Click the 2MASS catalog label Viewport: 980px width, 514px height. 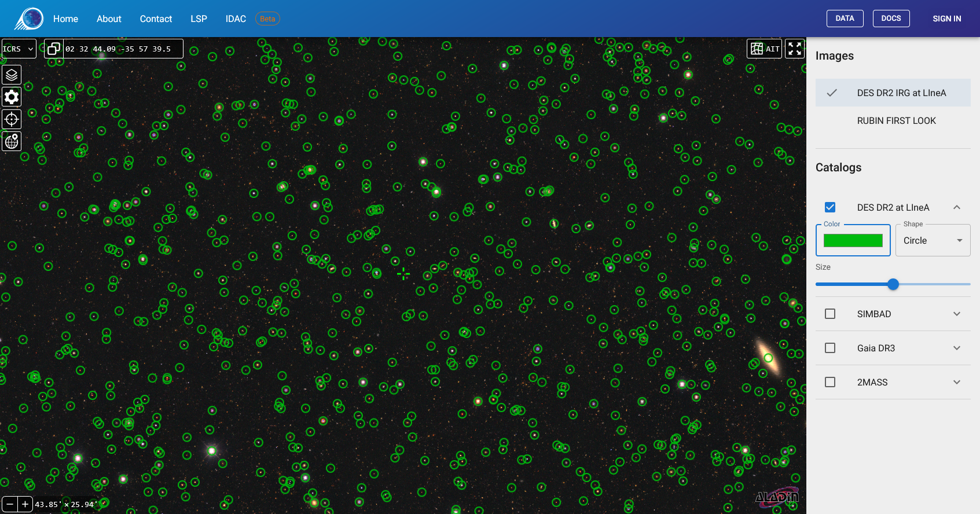tap(872, 382)
